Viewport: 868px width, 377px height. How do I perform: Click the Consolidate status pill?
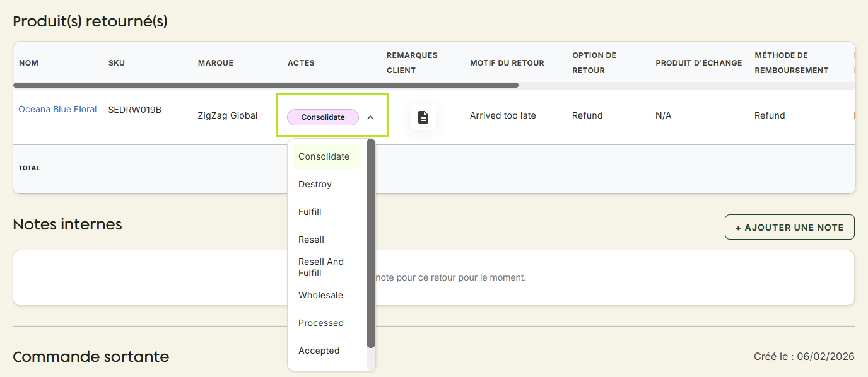point(323,117)
